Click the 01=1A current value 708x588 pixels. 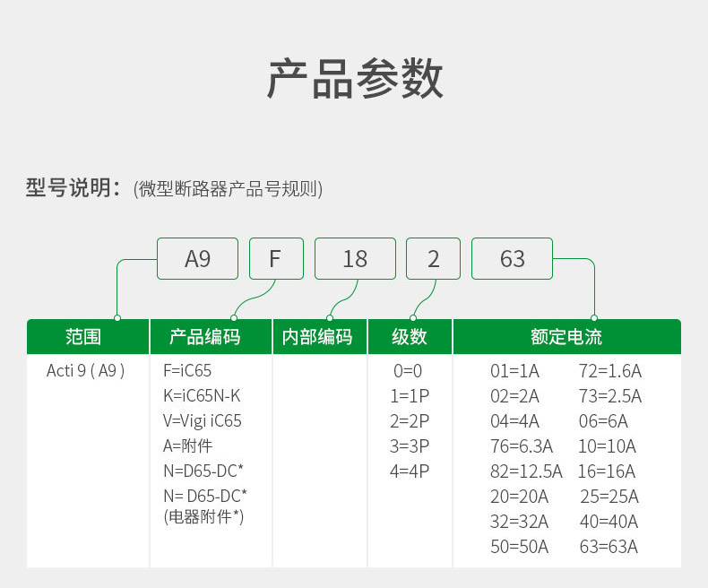[x=514, y=371]
